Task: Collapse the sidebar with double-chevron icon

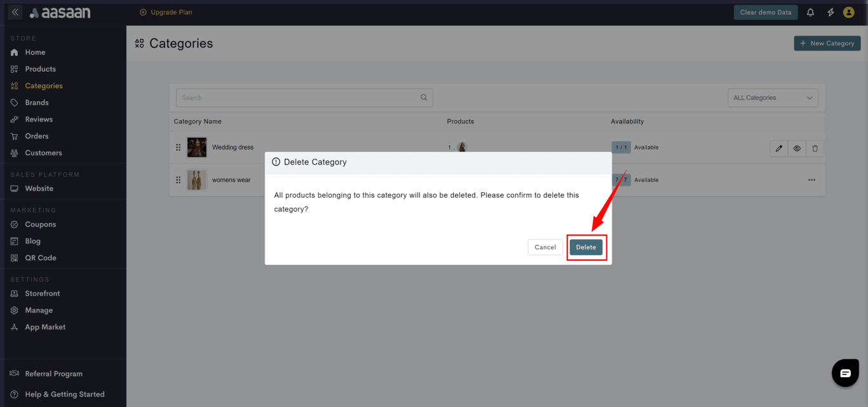Action: (15, 12)
